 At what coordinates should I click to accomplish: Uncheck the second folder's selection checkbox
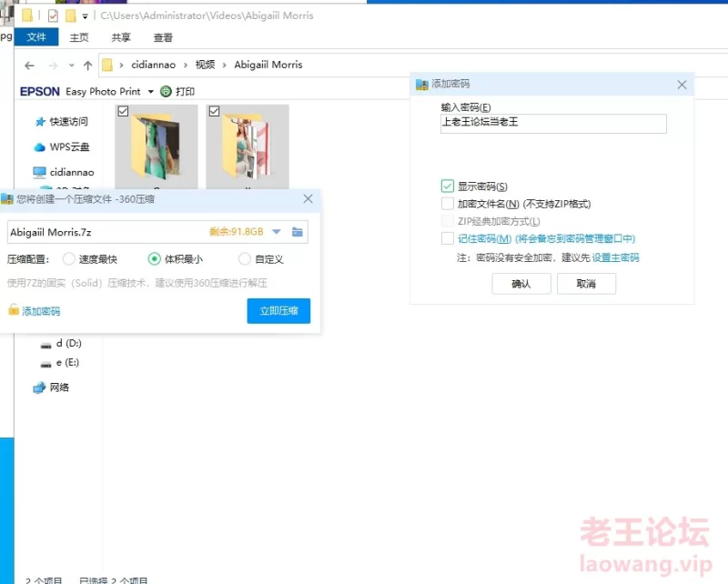(214, 111)
